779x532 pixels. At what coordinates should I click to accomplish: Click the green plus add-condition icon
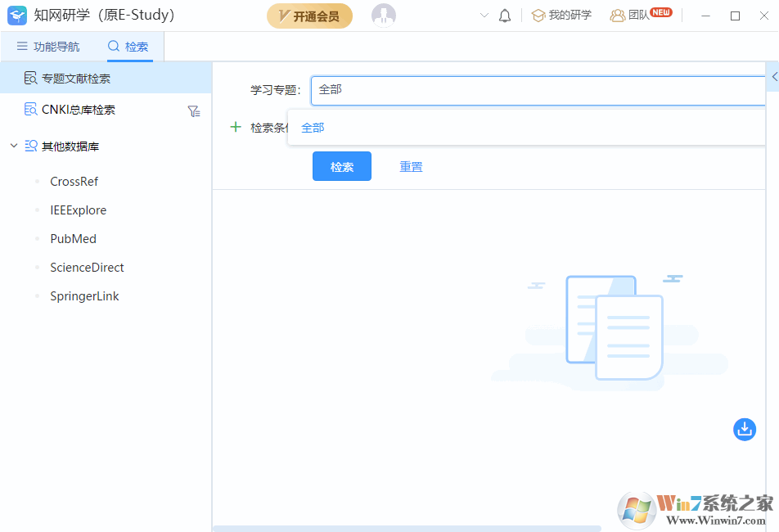click(x=236, y=127)
